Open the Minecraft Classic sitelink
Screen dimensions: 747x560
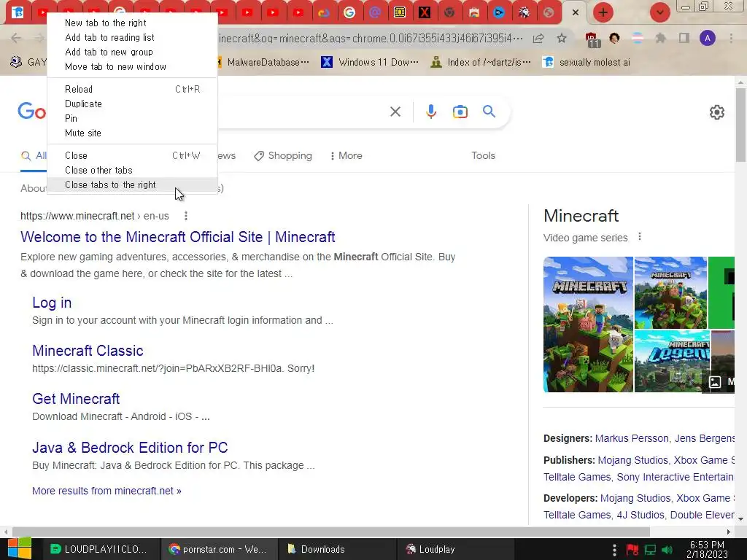pos(88,351)
